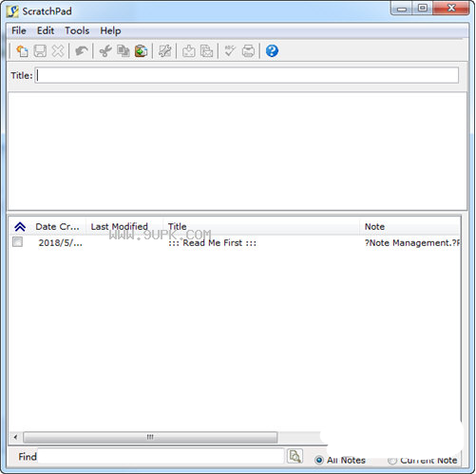476x474 pixels.
Task: Click the double chevron up icon
Action: 20,227
